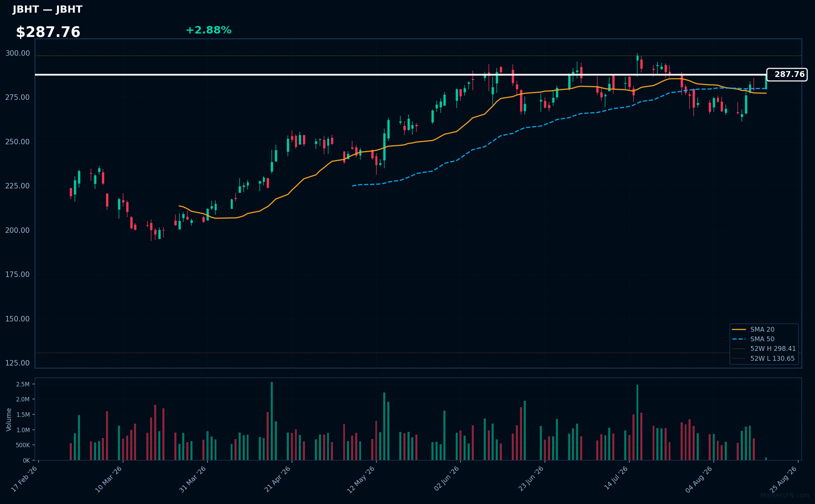This screenshot has height=504, width=815.
Task: Click the 21 Apr '26 date label
Action: click(277, 479)
